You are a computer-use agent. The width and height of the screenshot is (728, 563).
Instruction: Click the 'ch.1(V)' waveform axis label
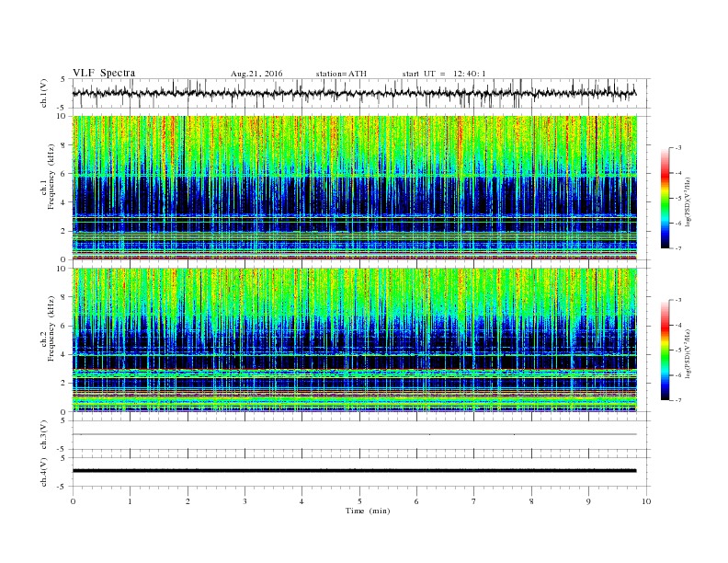coord(44,93)
